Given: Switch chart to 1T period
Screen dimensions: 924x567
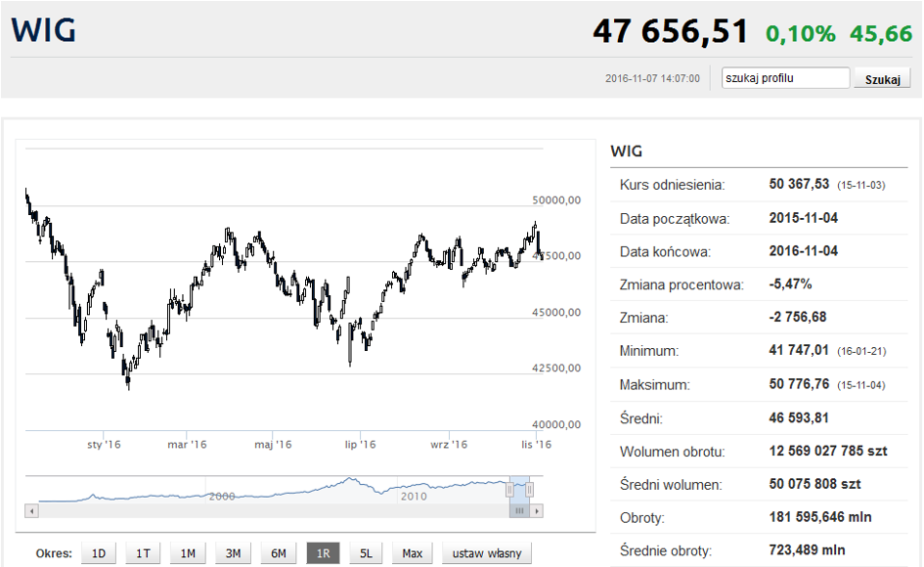Looking at the screenshot, I should (x=143, y=553).
